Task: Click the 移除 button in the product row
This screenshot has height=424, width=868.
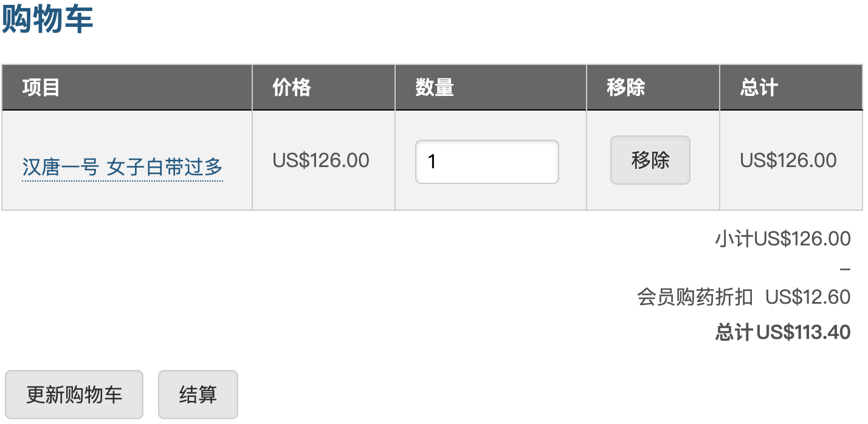Action: pos(650,160)
